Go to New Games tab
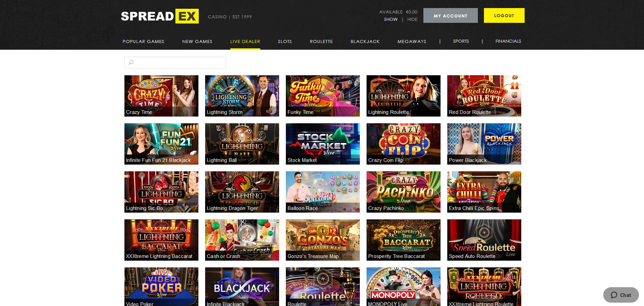644x306 pixels. pyautogui.click(x=197, y=41)
